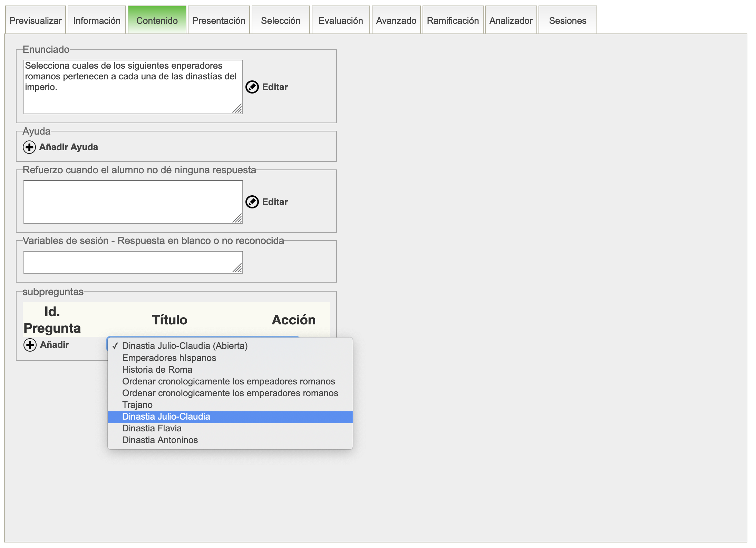Click inside the Refuerzo textarea

[x=133, y=202]
